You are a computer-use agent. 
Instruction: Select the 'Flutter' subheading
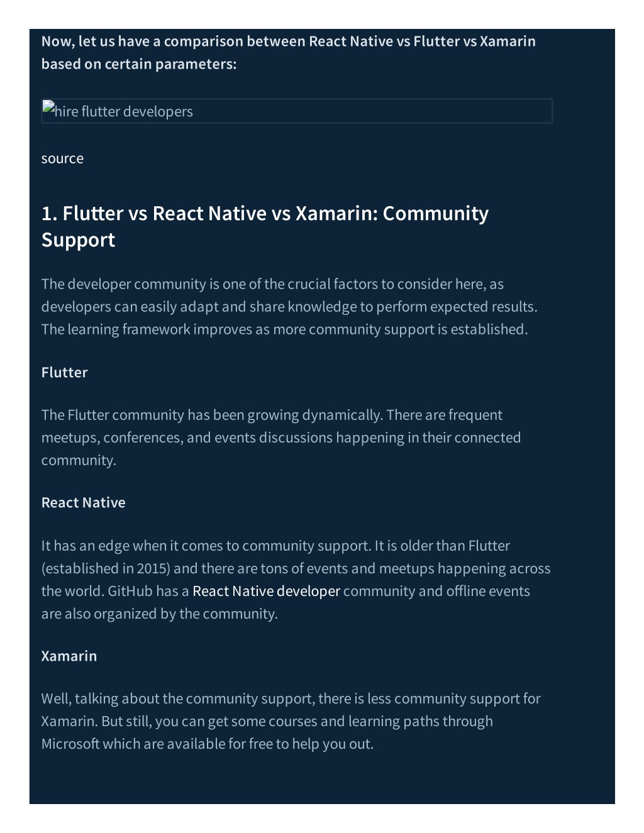[64, 373]
